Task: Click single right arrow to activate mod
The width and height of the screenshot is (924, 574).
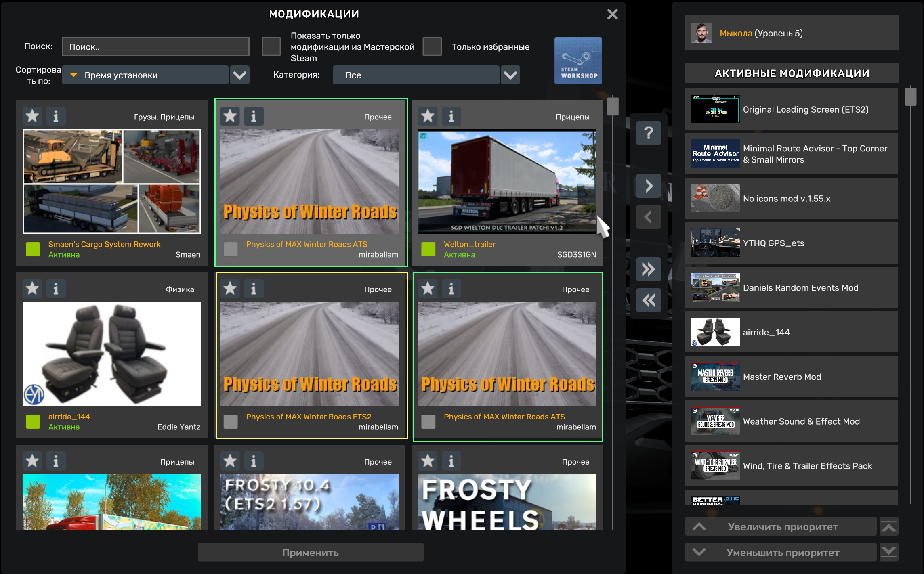Action: 649,186
